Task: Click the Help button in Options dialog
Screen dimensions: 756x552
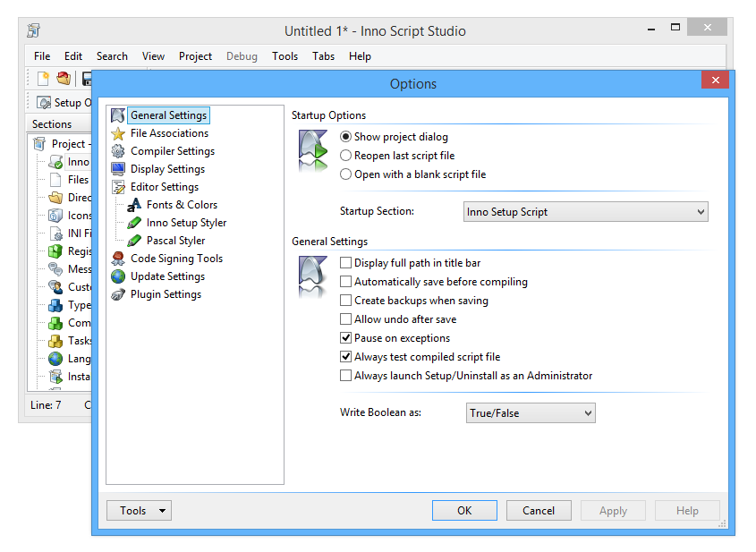Action: coord(687,511)
